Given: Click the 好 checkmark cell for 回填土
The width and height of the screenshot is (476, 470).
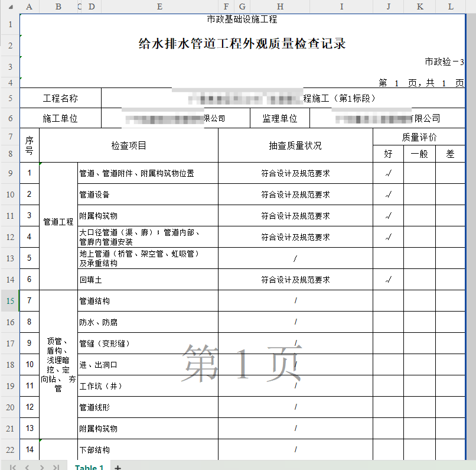Looking at the screenshot, I should (x=388, y=280).
